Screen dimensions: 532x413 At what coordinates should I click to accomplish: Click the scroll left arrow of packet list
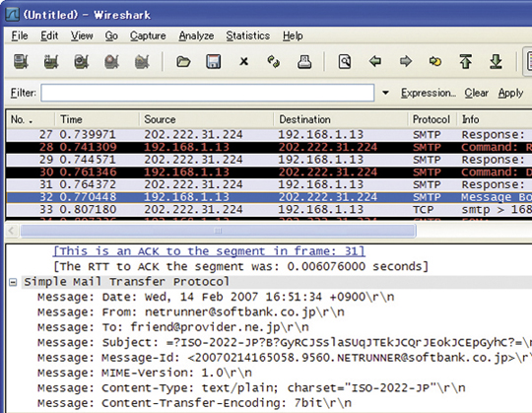12,231
